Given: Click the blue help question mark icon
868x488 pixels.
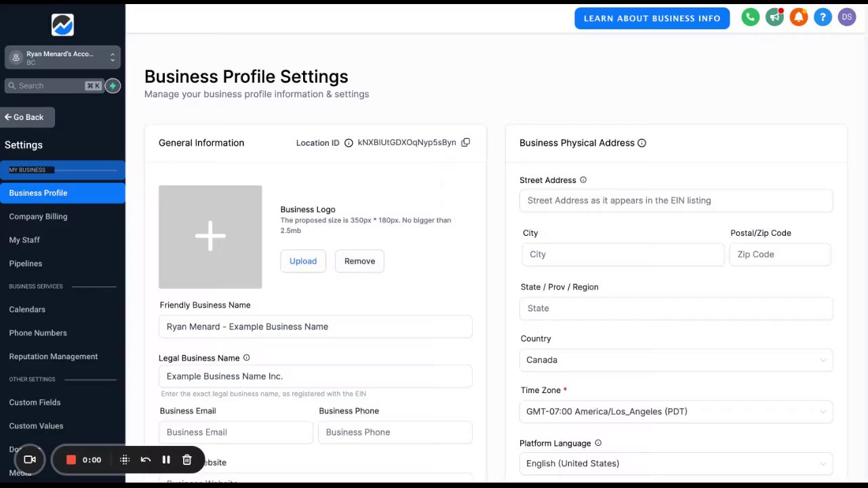Looking at the screenshot, I should tap(823, 18).
